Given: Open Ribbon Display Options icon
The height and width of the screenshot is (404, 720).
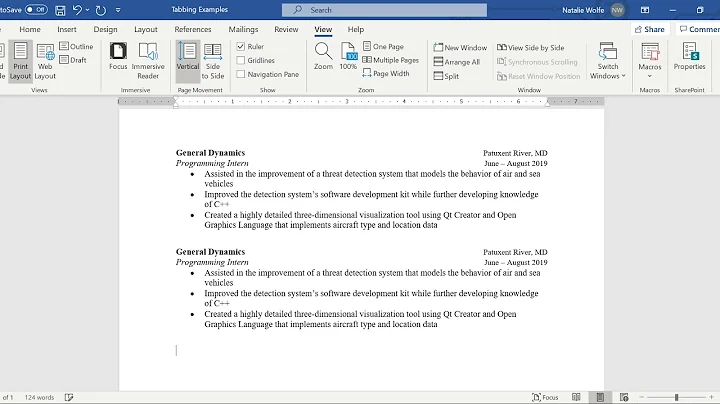Looking at the screenshot, I should (645, 10).
